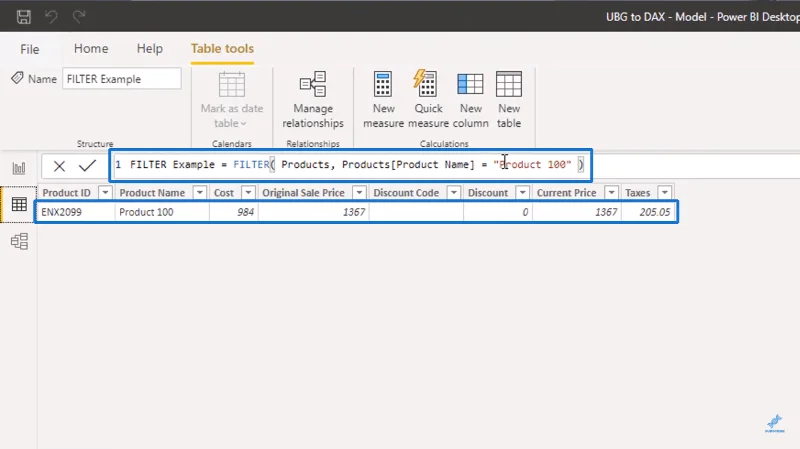Open Current Price column filter dropdown
This screenshot has height=449, width=800.
[611, 193]
